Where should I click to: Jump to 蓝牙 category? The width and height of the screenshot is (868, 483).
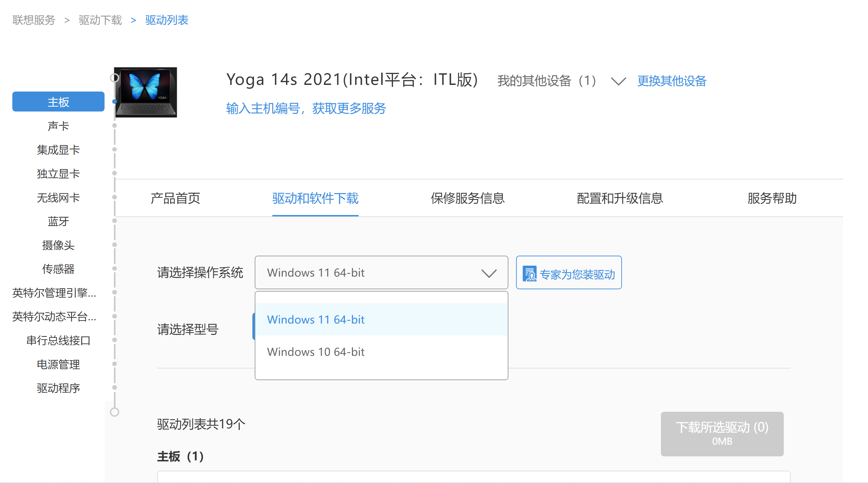(58, 221)
